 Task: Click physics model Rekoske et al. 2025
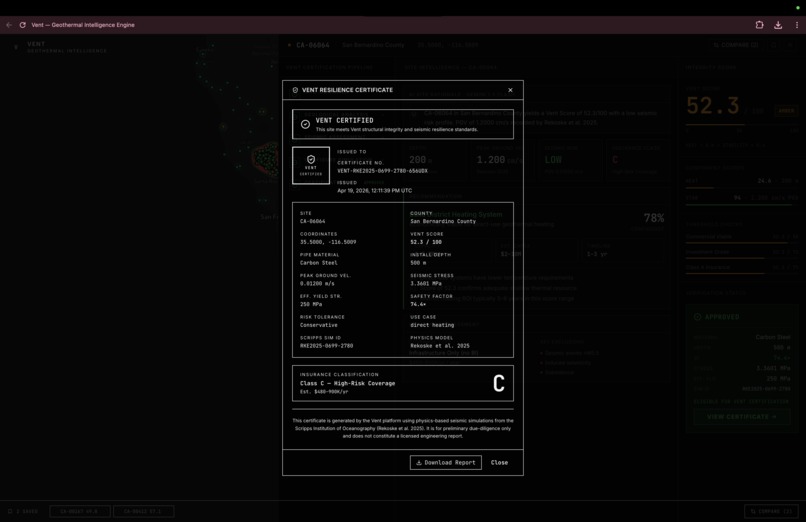tap(439, 346)
